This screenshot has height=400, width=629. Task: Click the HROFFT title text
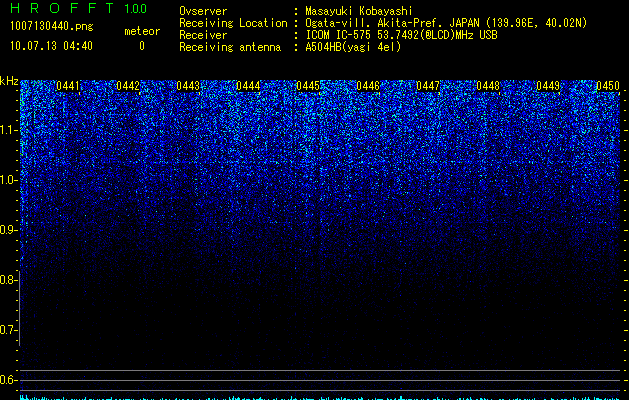[x=62, y=8]
